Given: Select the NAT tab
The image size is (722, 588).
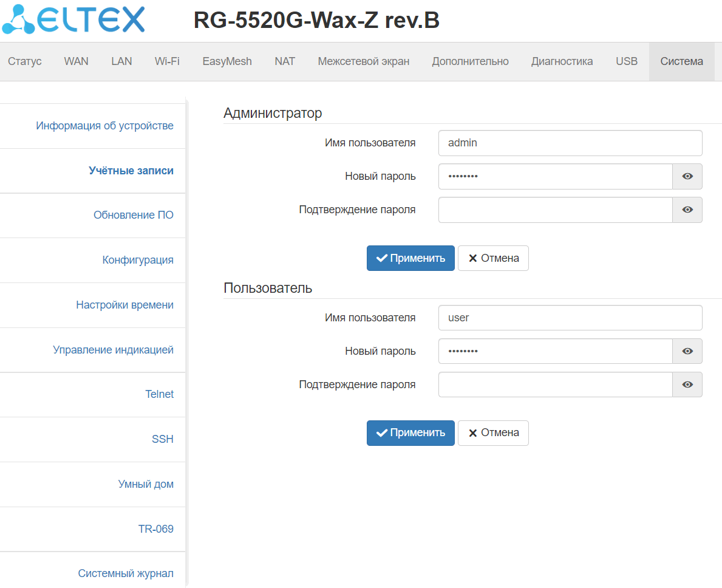Looking at the screenshot, I should tap(285, 62).
